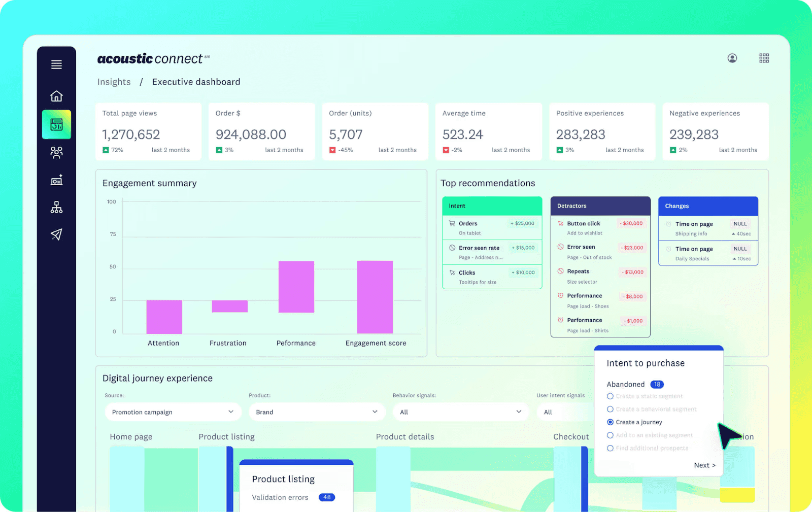Viewport: 812px width, 512px height.
Task: Open the Promotion campaign source dropdown
Action: (173, 412)
